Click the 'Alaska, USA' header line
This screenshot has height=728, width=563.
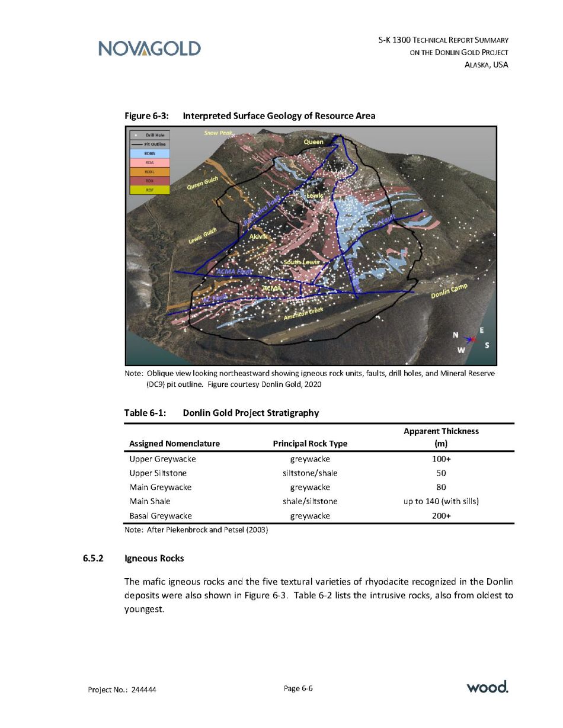click(487, 65)
